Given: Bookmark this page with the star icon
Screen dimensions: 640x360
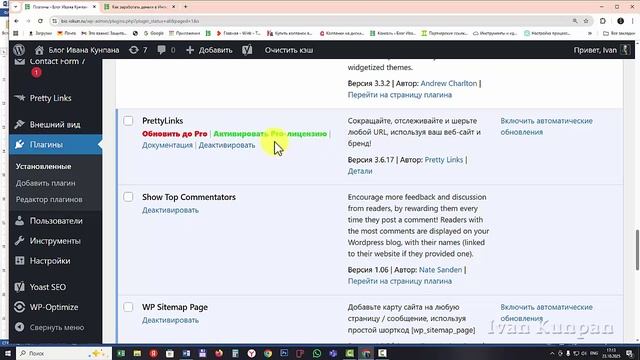Looking at the screenshot, I should 586,21.
